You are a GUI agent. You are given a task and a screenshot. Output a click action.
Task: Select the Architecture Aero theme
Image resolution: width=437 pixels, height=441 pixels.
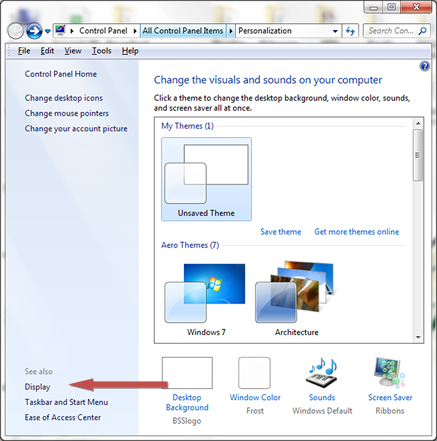pos(296,299)
